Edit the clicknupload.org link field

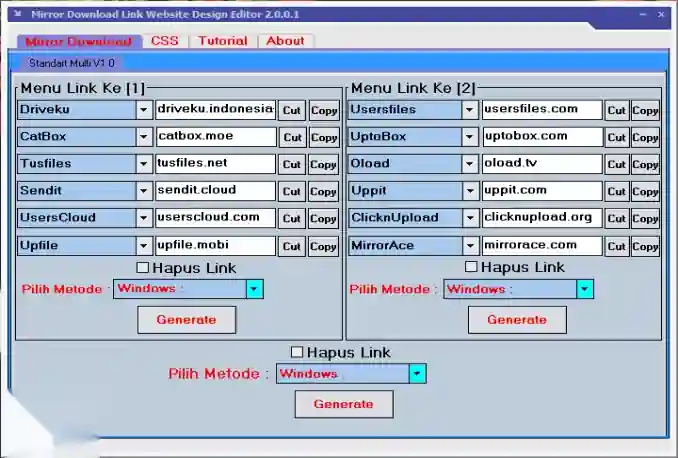point(542,218)
